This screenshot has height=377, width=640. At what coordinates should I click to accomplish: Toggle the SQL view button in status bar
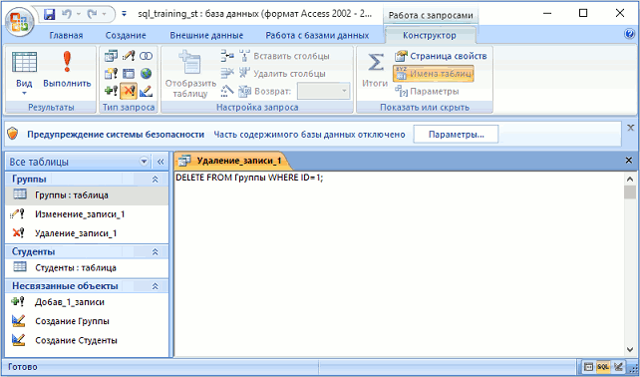pos(603,367)
